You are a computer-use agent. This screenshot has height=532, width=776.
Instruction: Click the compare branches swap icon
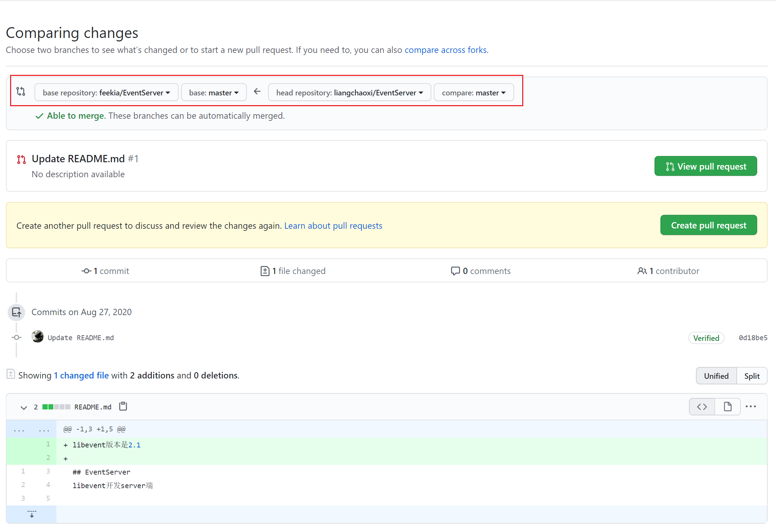pos(21,92)
